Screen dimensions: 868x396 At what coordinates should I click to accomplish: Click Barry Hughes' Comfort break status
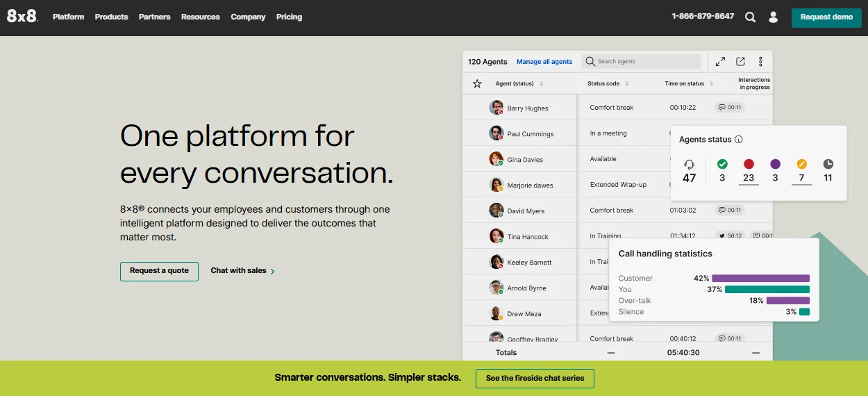point(612,108)
